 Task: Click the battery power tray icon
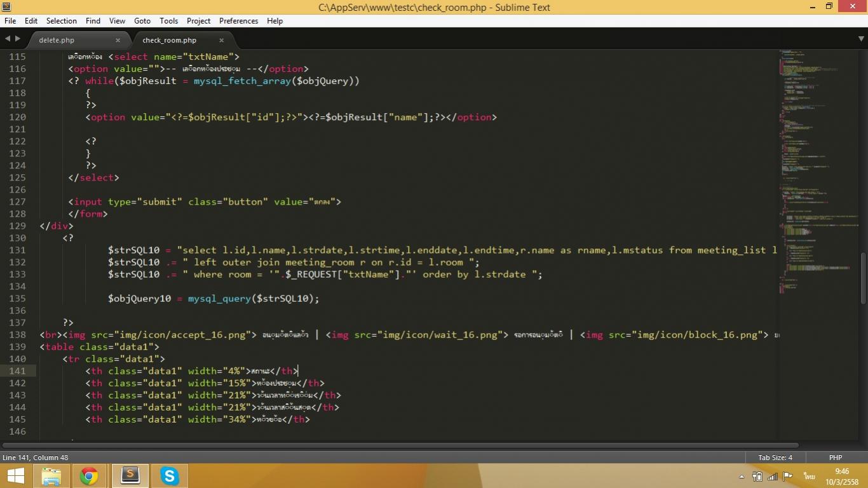click(757, 476)
